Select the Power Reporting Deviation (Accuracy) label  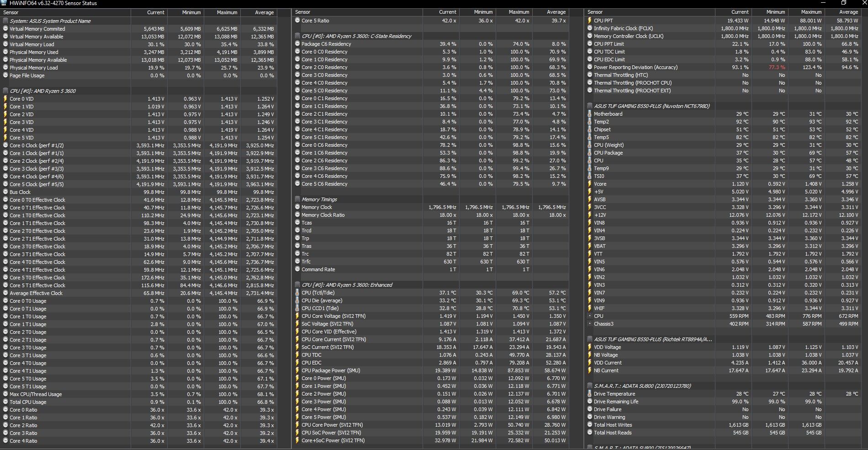635,67
